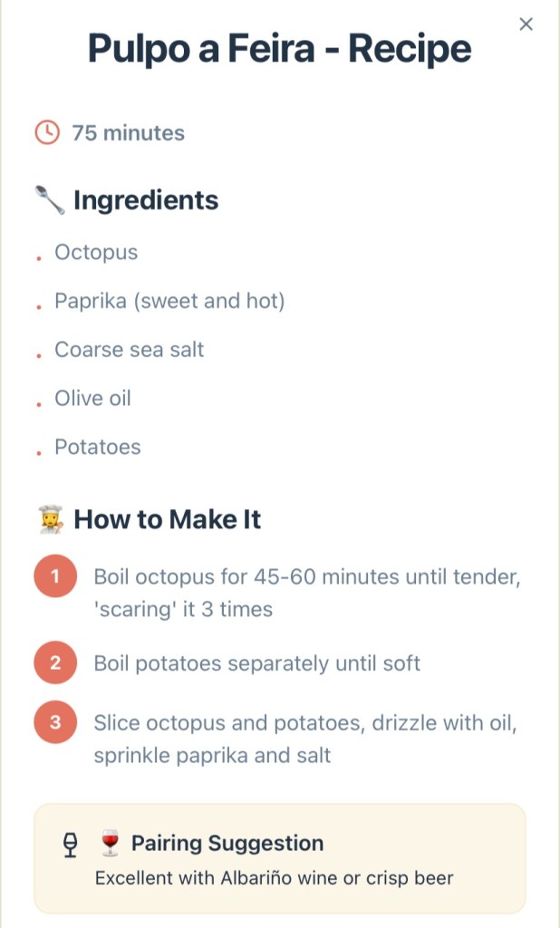Select the Coarse sea salt ingredient
The image size is (560, 928).
130,350
